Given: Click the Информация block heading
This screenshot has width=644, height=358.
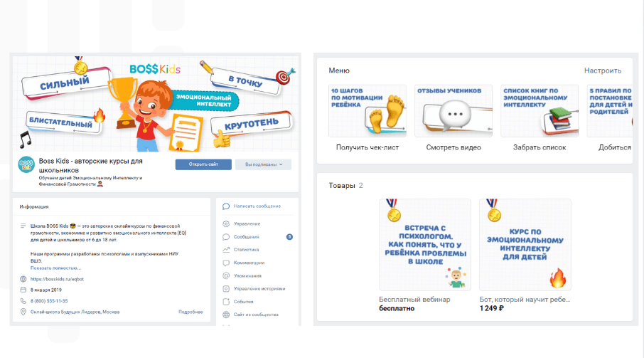Looking at the screenshot, I should pyautogui.click(x=34, y=206).
